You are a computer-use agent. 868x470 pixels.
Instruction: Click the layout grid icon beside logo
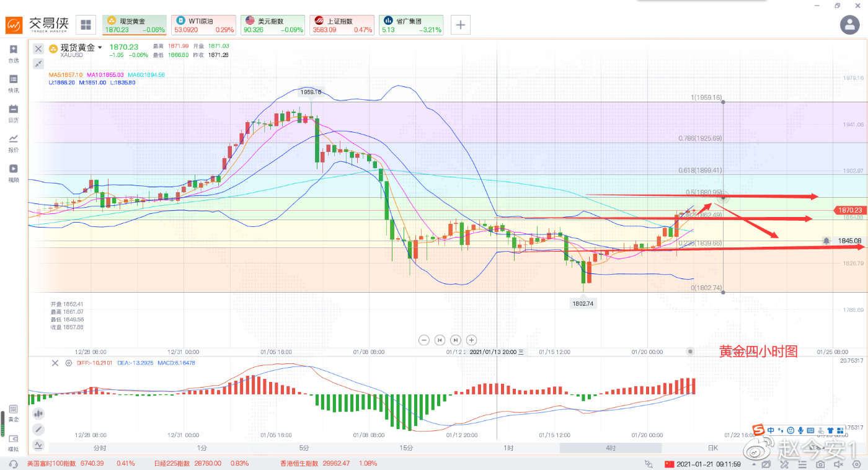coord(86,25)
